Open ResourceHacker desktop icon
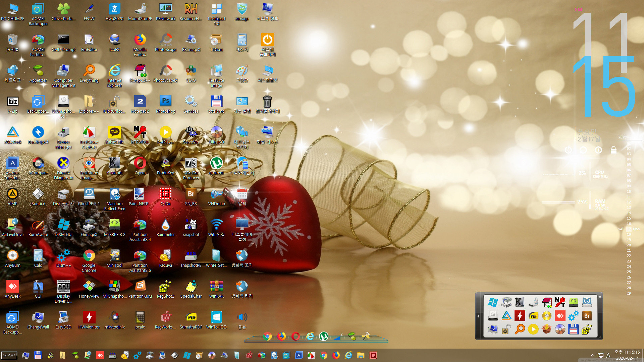 191,12
